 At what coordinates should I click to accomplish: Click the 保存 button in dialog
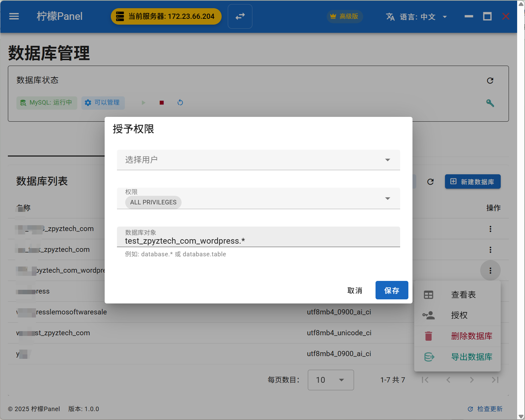click(x=392, y=290)
